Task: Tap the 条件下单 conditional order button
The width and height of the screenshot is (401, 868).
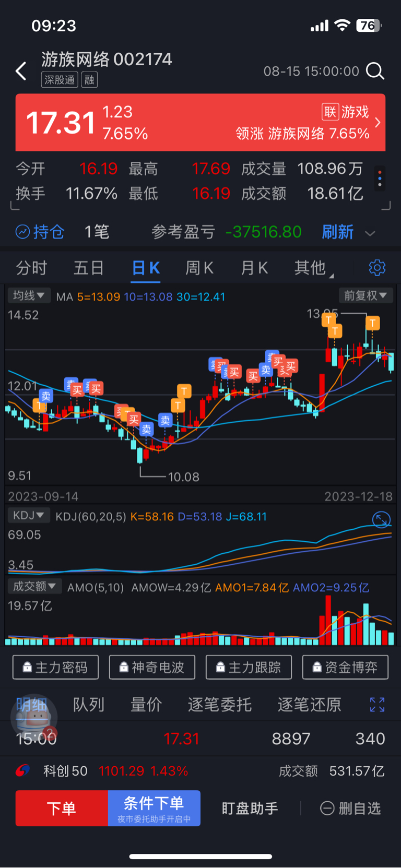Action: tap(154, 808)
